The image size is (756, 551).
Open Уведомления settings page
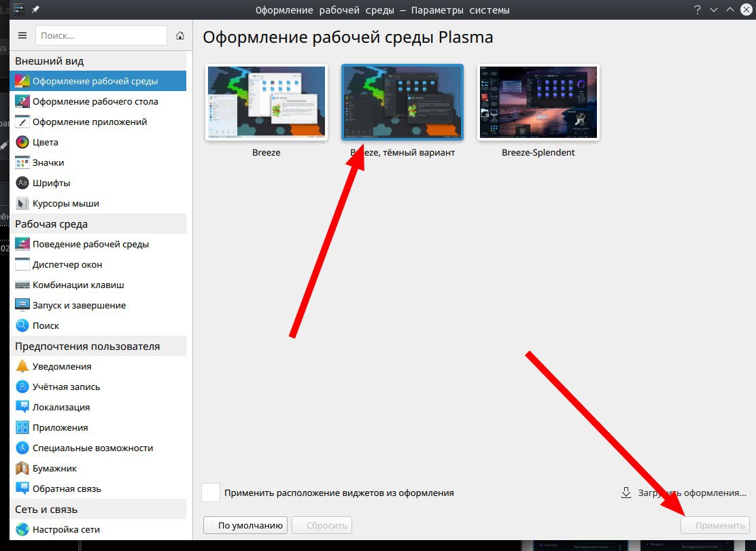pos(98,366)
